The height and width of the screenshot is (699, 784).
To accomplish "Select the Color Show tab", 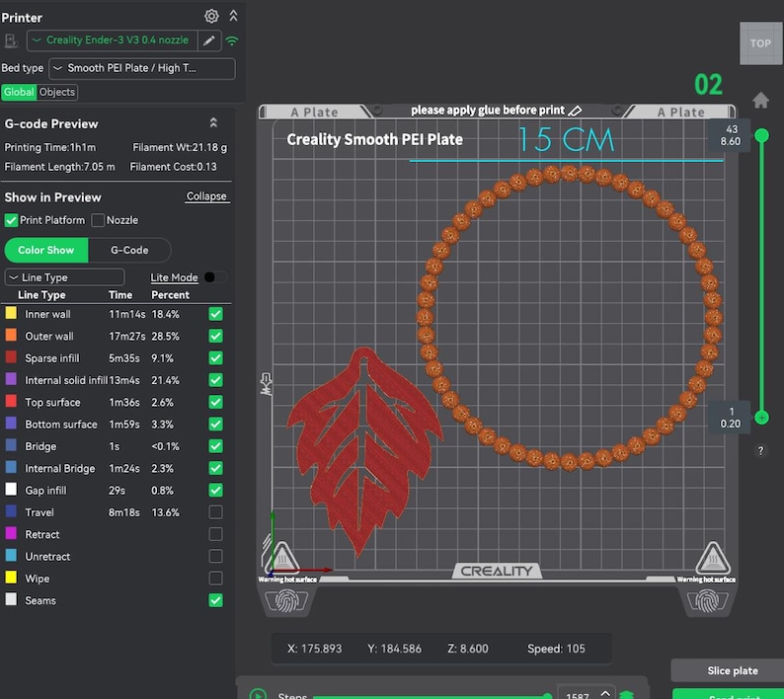I will pos(46,250).
